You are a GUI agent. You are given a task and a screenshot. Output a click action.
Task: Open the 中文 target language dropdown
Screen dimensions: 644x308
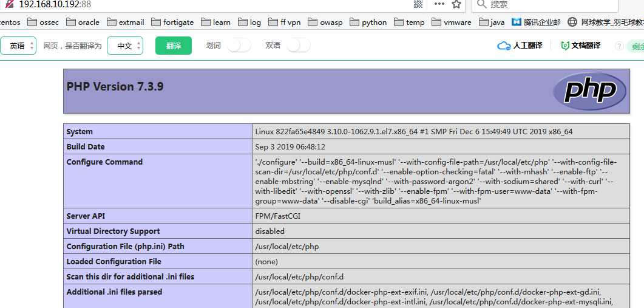click(x=125, y=46)
